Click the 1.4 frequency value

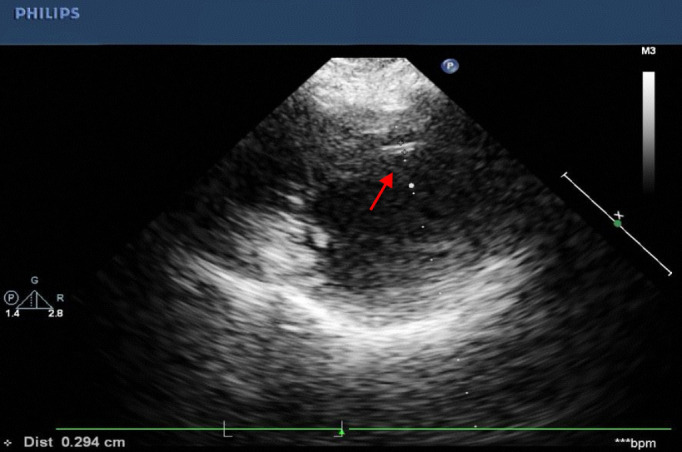click(x=13, y=313)
